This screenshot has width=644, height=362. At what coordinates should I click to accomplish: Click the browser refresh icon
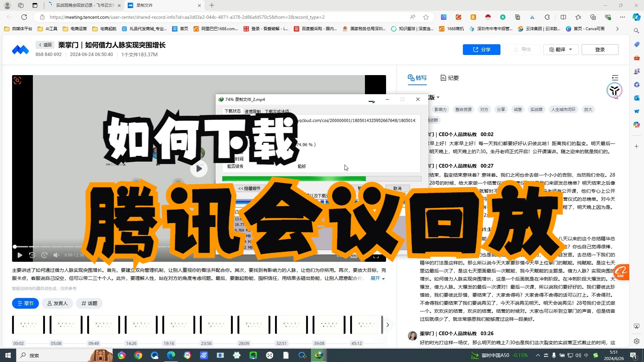[x=24, y=17]
